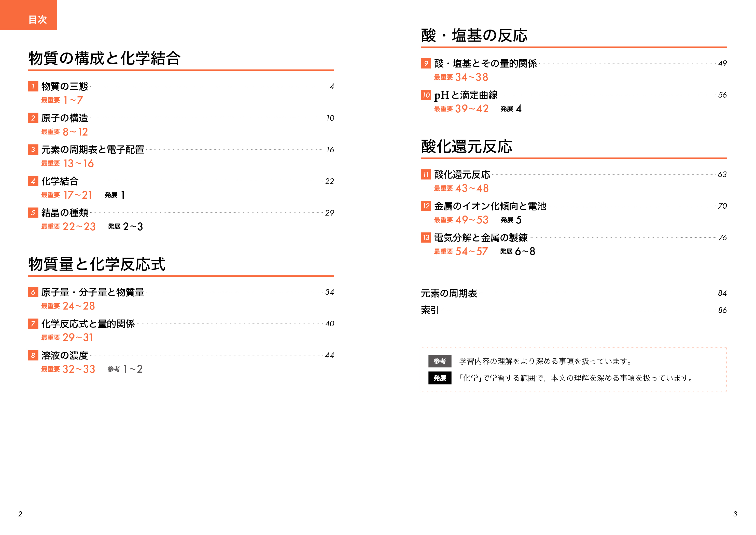Open the 索引 index entry
The image size is (756, 535).
pyautogui.click(x=430, y=310)
